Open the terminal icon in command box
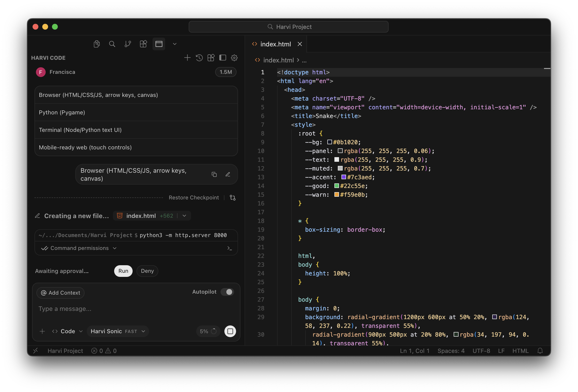This screenshot has width=578, height=392. pyautogui.click(x=229, y=248)
